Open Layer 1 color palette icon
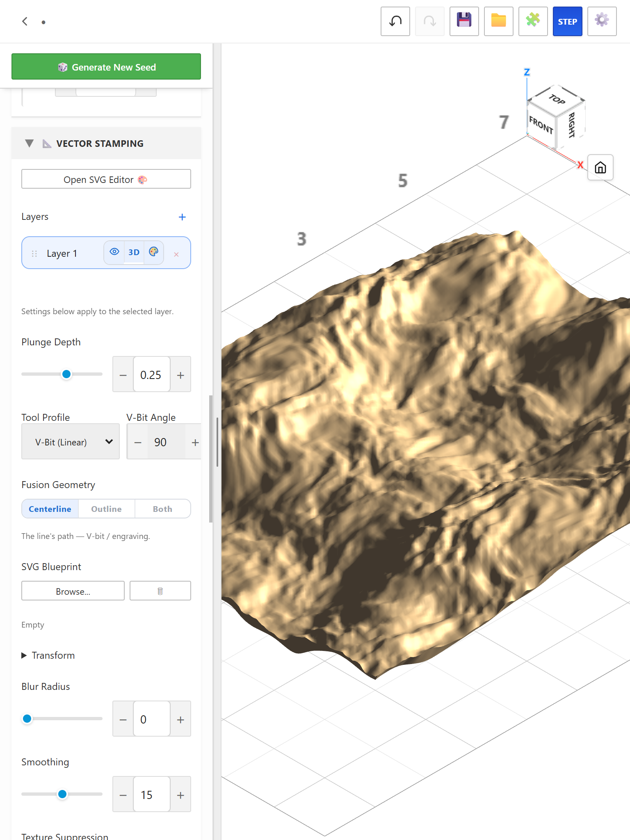Viewport: 630px width, 840px height. (153, 252)
